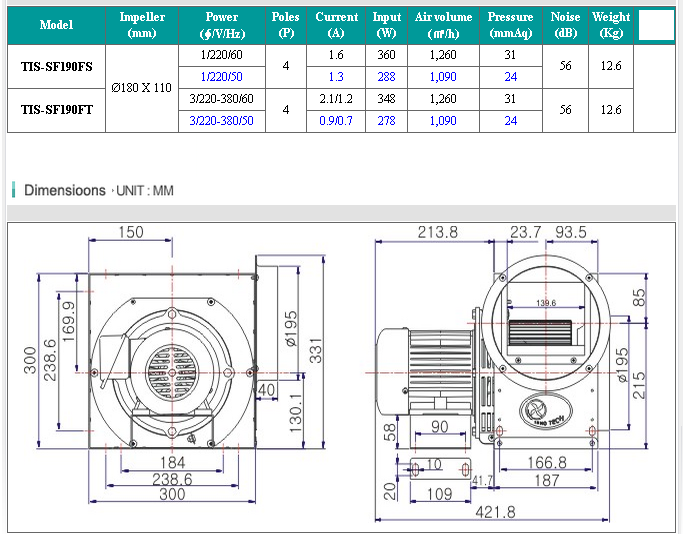Click the Pressure (mmAq) column header
This screenshot has height=539, width=683.
(510, 25)
